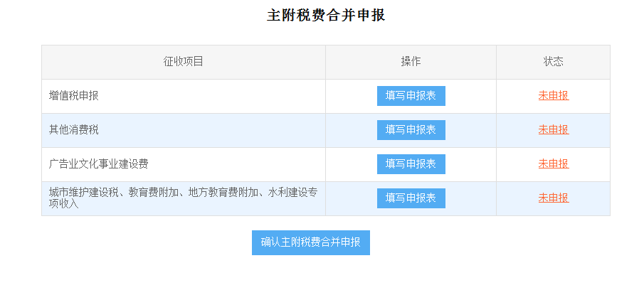Open 填写申报表 for 增值税申报 row
The height and width of the screenshot is (295, 644).
pyautogui.click(x=411, y=96)
